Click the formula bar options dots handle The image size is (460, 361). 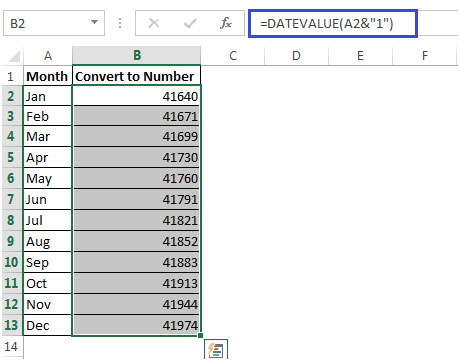(x=120, y=23)
